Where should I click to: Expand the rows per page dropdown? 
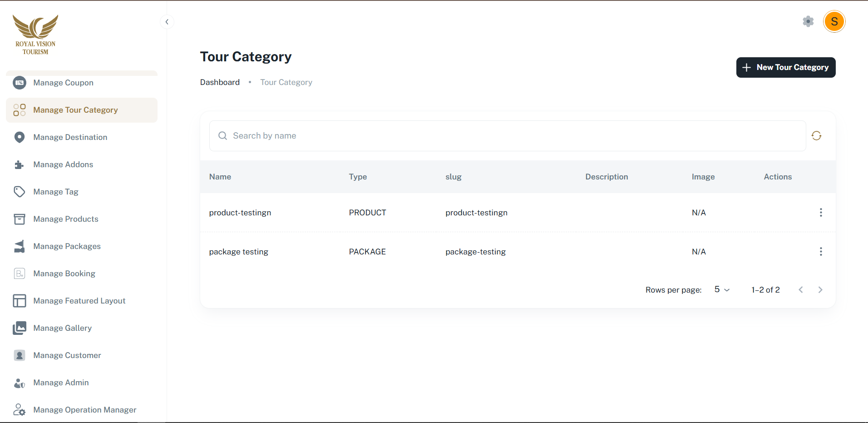[721, 289]
